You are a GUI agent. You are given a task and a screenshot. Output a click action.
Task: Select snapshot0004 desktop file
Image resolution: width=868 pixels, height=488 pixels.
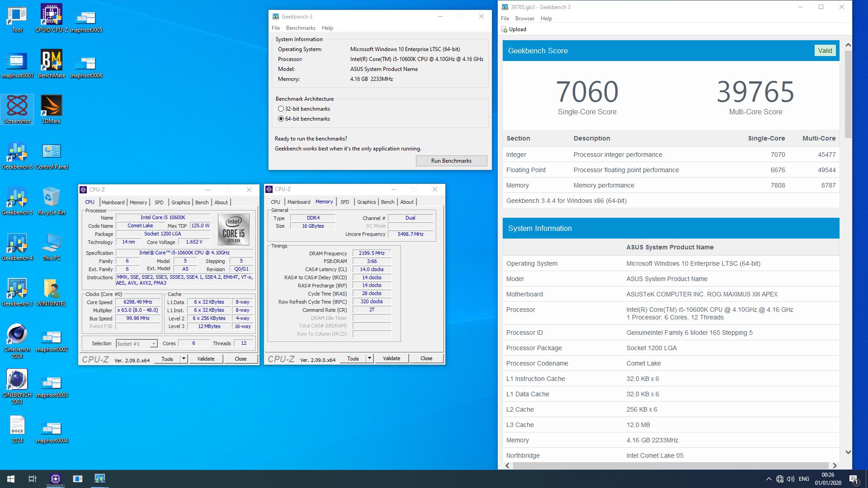click(52, 432)
